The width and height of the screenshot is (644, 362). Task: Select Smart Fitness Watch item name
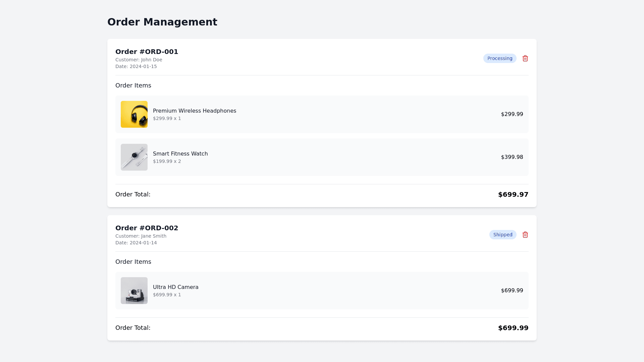tap(180, 154)
